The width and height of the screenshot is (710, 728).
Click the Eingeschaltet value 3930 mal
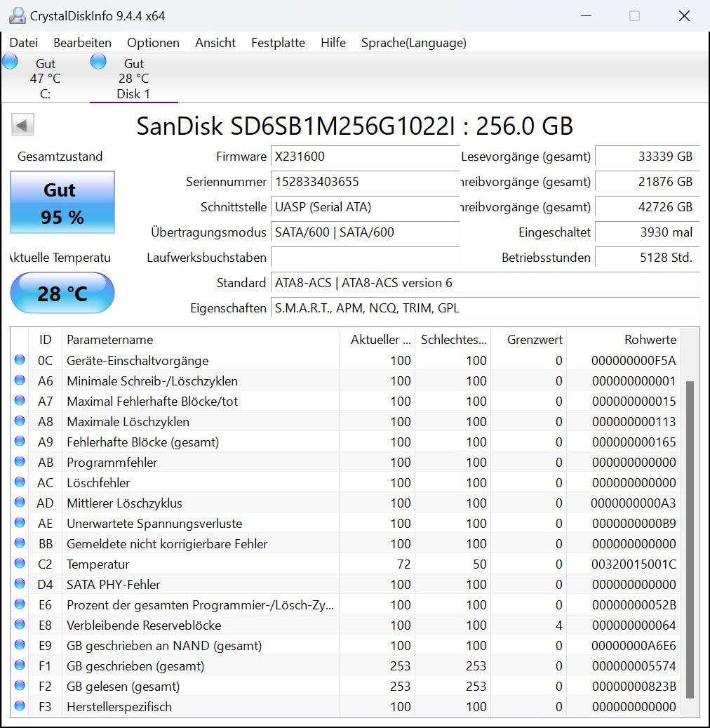[647, 232]
